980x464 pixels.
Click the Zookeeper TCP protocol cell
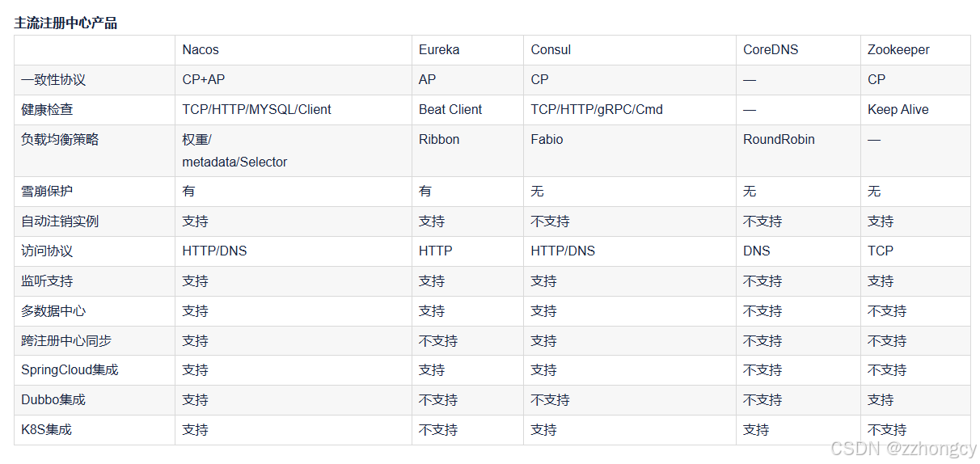pyautogui.click(x=881, y=251)
